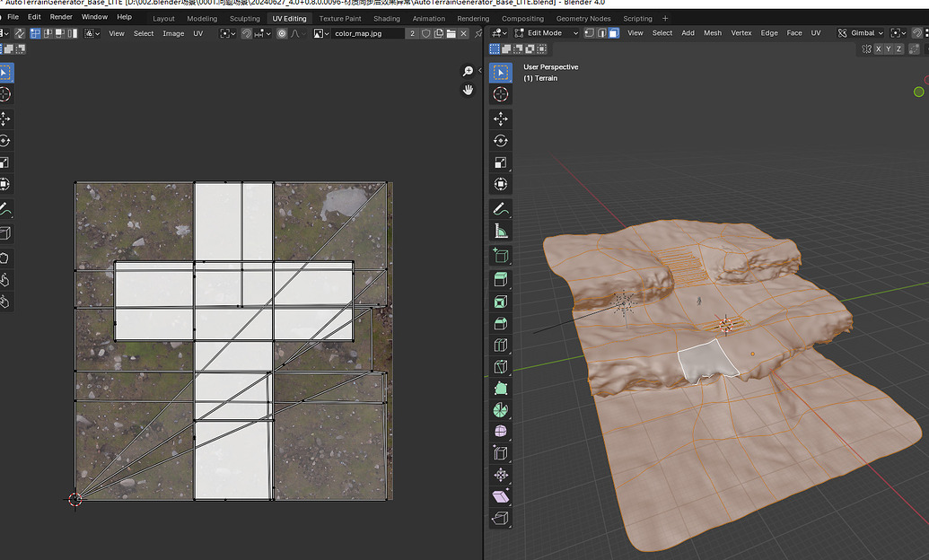The width and height of the screenshot is (929, 560).
Task: Enable UV island selection mode
Action: coord(73,33)
